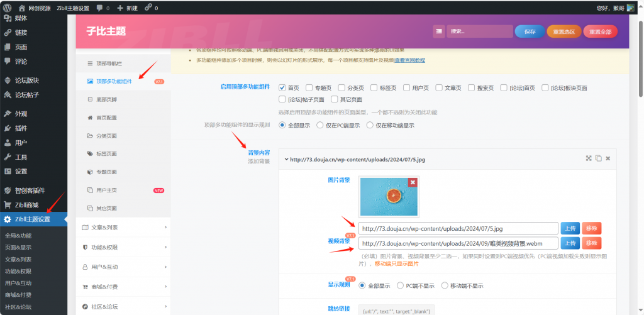Focus the theme options search box
This screenshot has height=315, width=644.
[x=480, y=31]
